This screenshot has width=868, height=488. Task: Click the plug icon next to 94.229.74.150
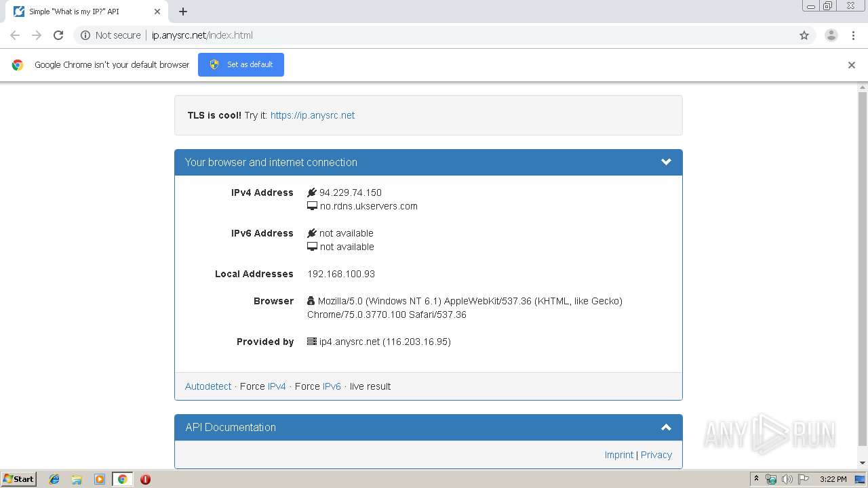[x=312, y=192]
